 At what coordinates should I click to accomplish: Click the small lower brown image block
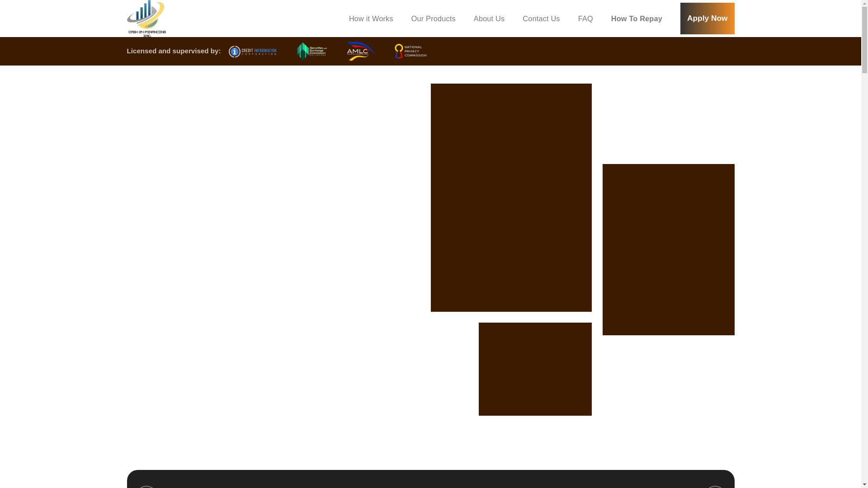click(x=535, y=369)
